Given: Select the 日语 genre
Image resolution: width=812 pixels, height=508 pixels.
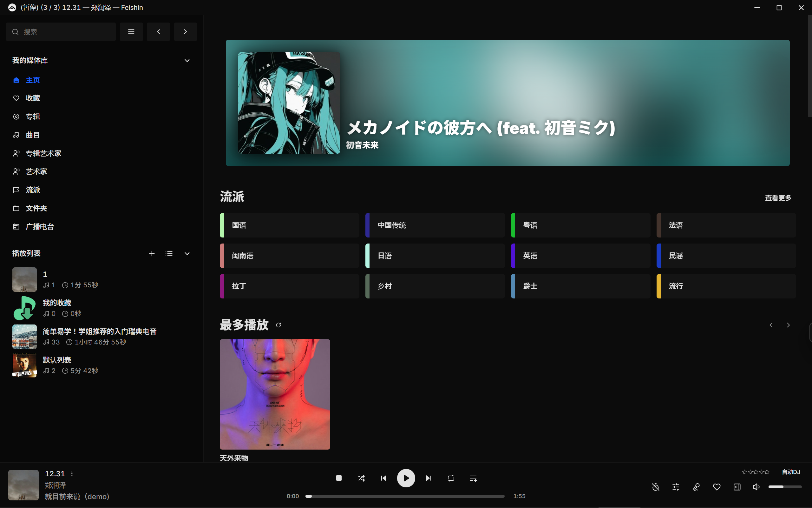Looking at the screenshot, I should (x=435, y=256).
